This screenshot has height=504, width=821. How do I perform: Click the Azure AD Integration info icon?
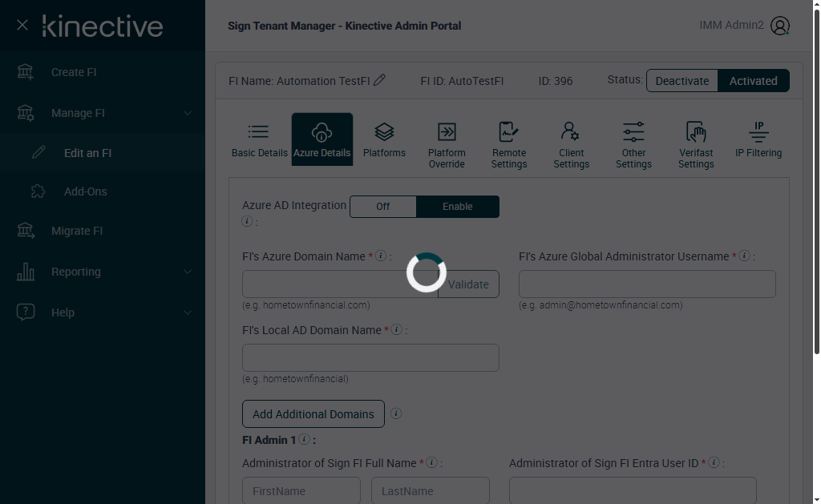coord(247,221)
